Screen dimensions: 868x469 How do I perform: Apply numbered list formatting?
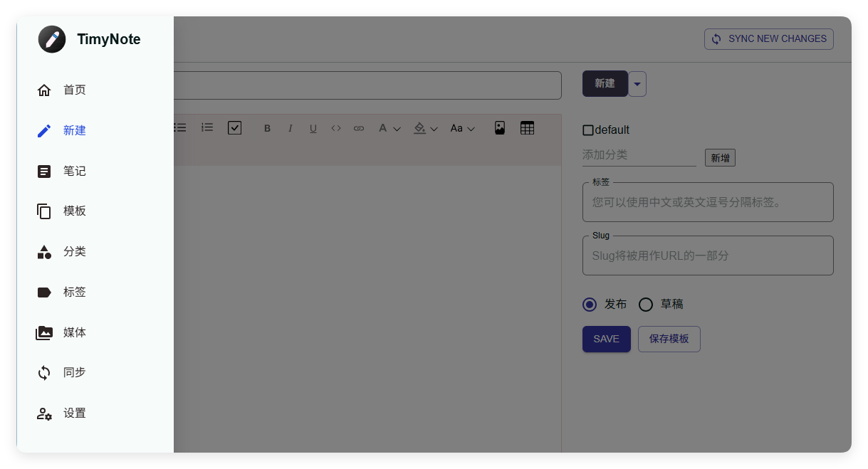[206, 127]
